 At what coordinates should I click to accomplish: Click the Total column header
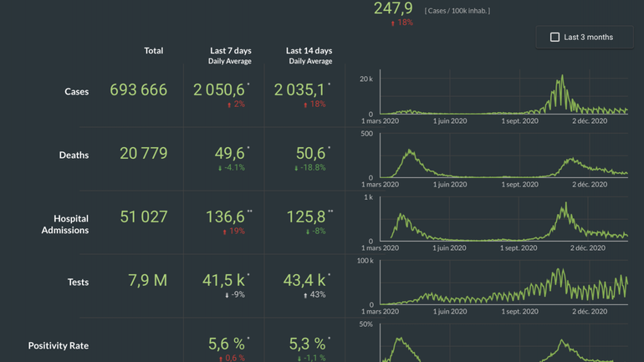coord(153,51)
